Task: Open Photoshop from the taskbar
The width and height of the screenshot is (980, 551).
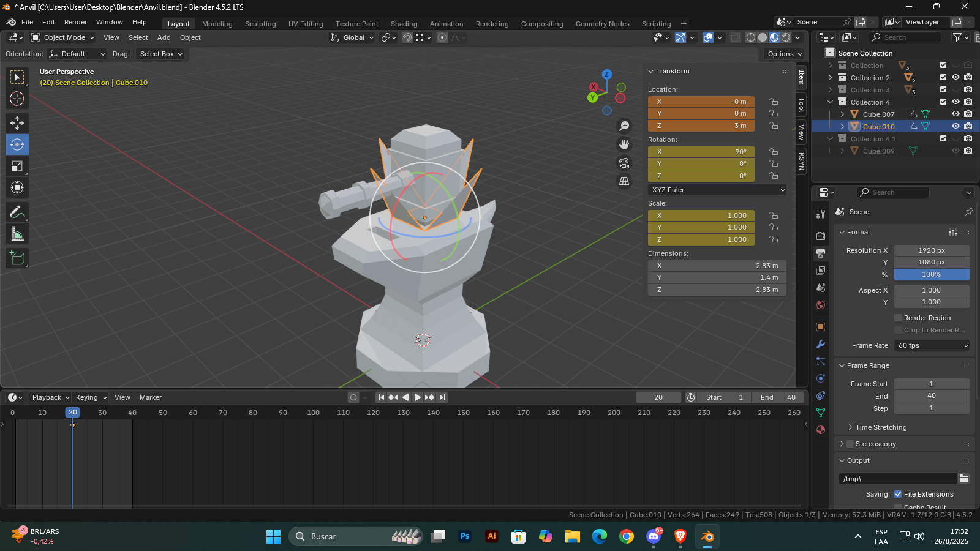Action: pos(465,536)
